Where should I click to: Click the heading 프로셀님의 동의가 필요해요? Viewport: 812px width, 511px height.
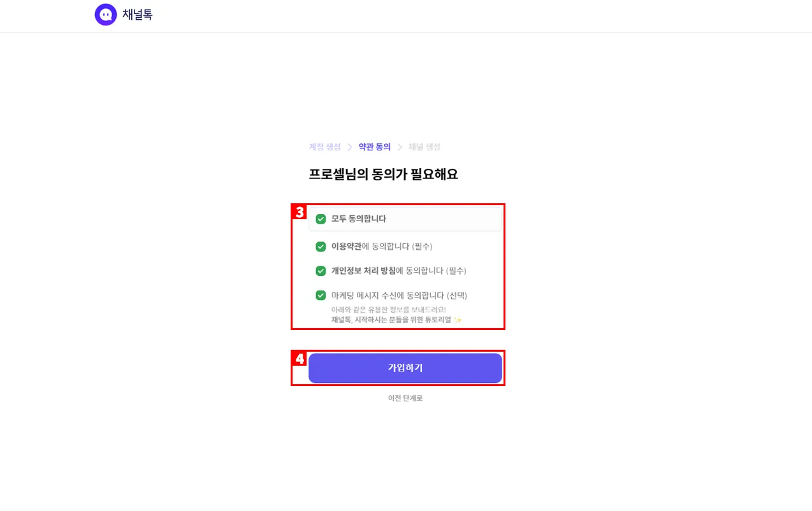tap(384, 175)
